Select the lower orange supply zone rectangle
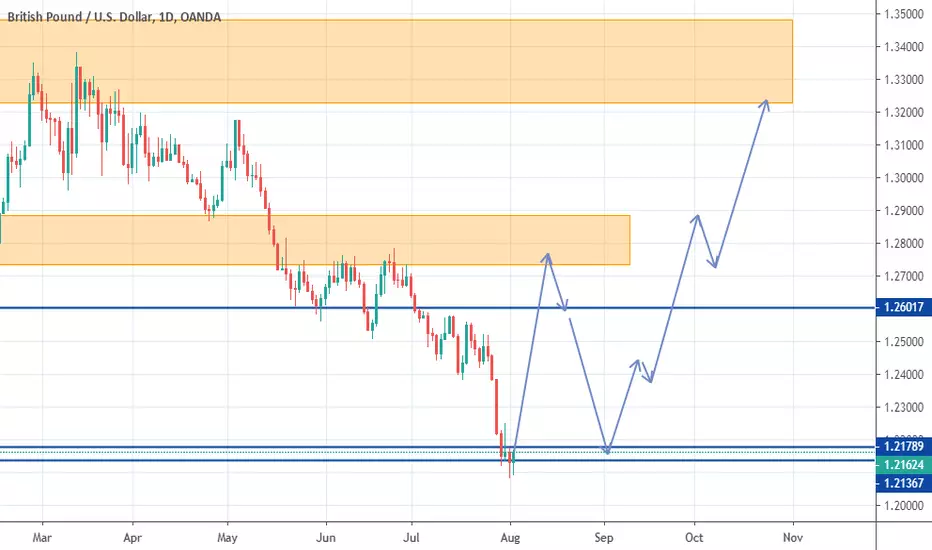This screenshot has height=550, width=932. (x=314, y=240)
